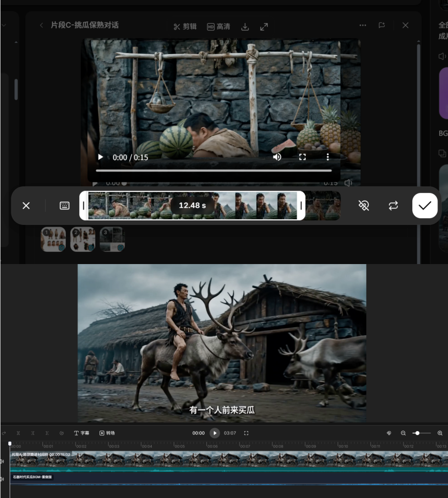
Task: Seek on the watermelon video progress bar
Action: pyautogui.click(x=214, y=171)
